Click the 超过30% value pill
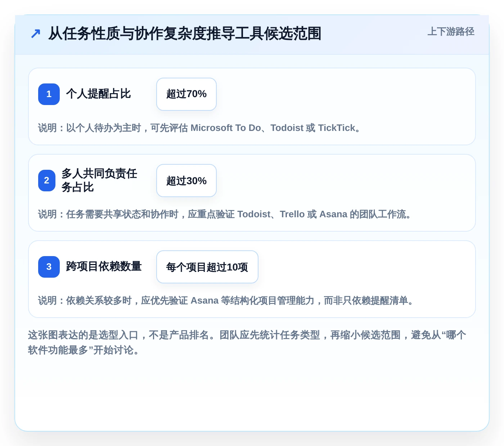Image resolution: width=504 pixels, height=446 pixels. 186,181
